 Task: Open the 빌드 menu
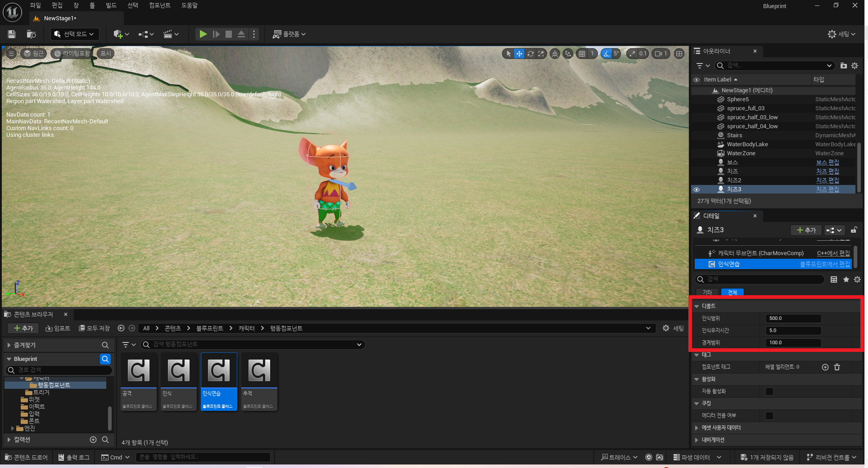(111, 5)
